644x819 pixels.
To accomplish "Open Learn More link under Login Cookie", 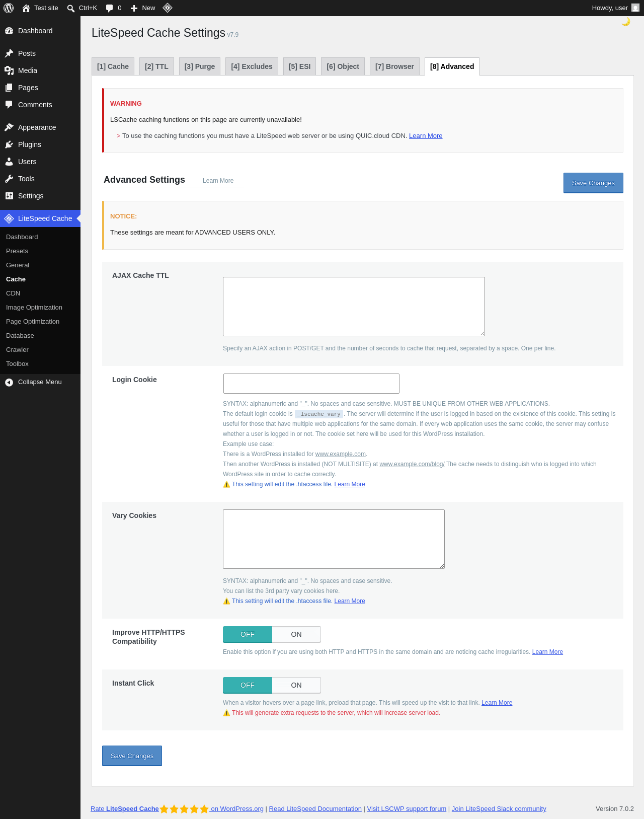I will (350, 484).
